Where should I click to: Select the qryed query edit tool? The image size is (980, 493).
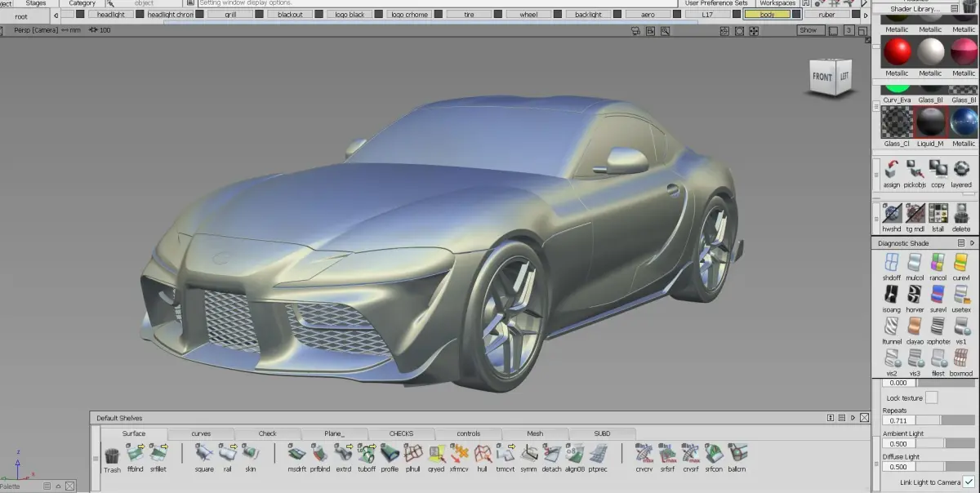click(436, 456)
